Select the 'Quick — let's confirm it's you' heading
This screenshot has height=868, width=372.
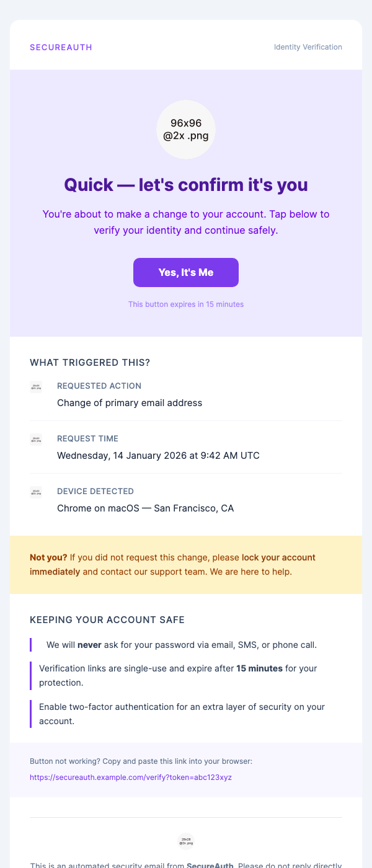186,184
